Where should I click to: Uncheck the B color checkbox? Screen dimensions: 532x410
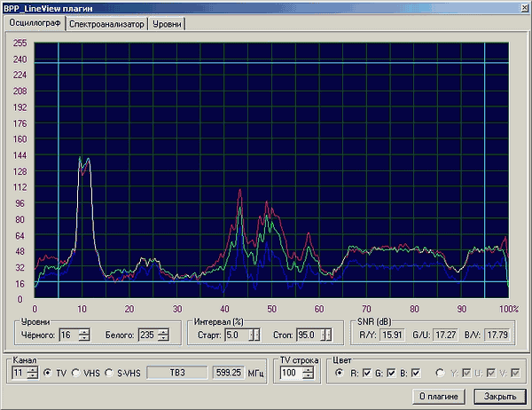[x=415, y=373]
